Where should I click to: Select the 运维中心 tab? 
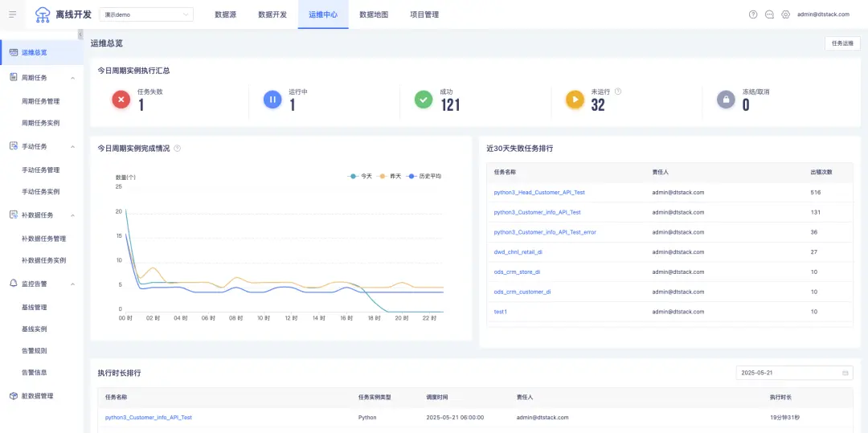point(323,15)
